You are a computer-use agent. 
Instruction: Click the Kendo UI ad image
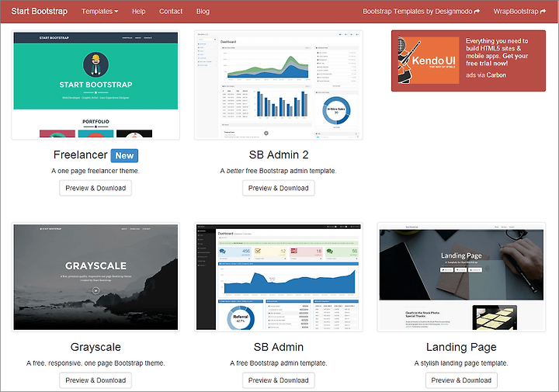tap(429, 61)
